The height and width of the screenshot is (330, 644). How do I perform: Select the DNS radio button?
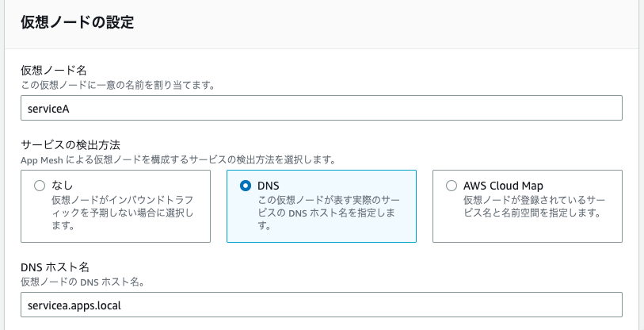246,186
